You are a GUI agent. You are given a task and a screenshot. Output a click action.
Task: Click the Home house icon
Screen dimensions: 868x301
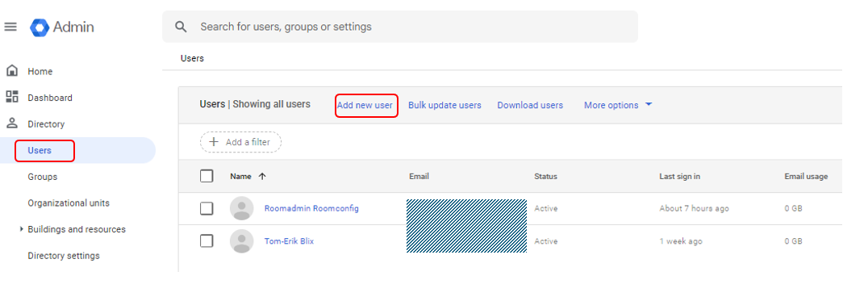click(11, 71)
